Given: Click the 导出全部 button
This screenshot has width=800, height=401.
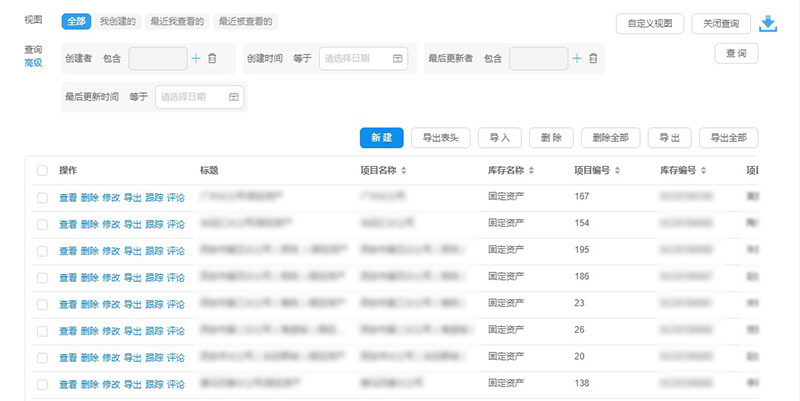Looking at the screenshot, I should tap(728, 138).
